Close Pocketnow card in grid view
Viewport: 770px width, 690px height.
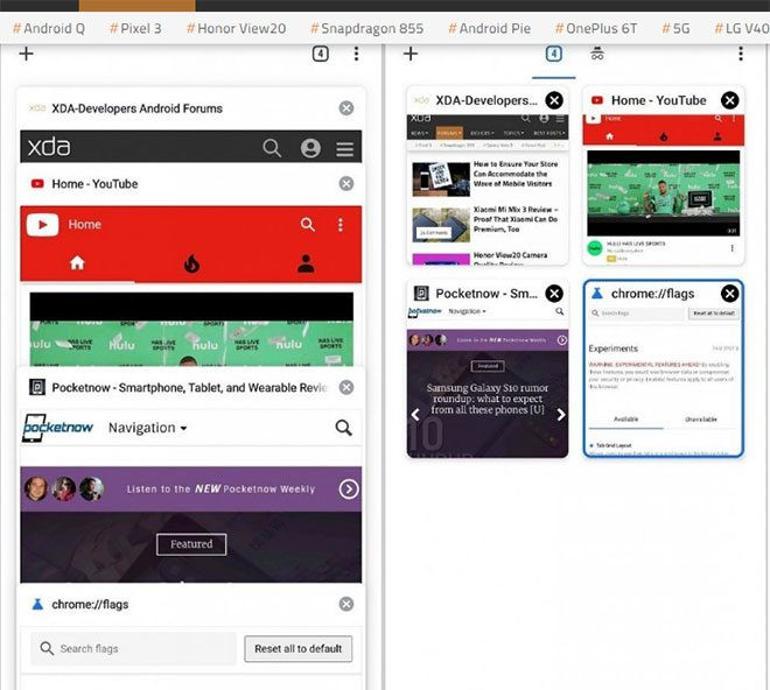554,294
